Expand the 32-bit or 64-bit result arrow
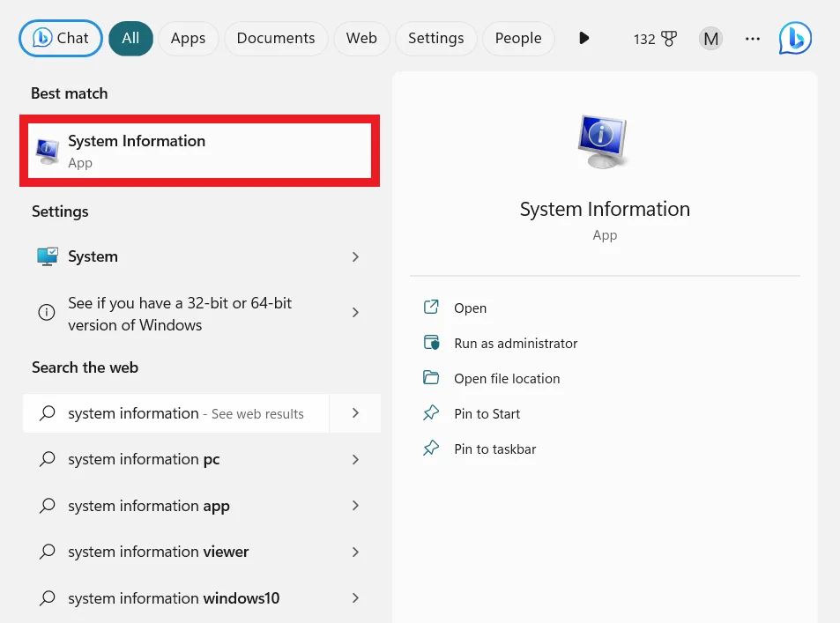 tap(355, 313)
